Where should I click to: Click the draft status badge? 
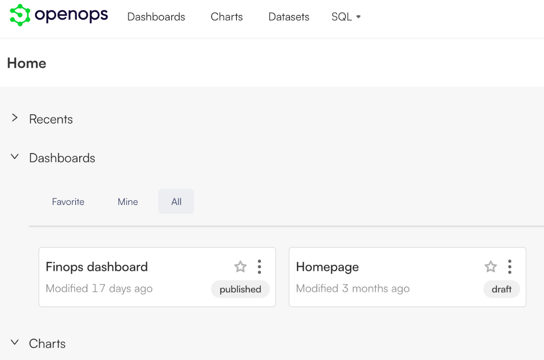501,289
